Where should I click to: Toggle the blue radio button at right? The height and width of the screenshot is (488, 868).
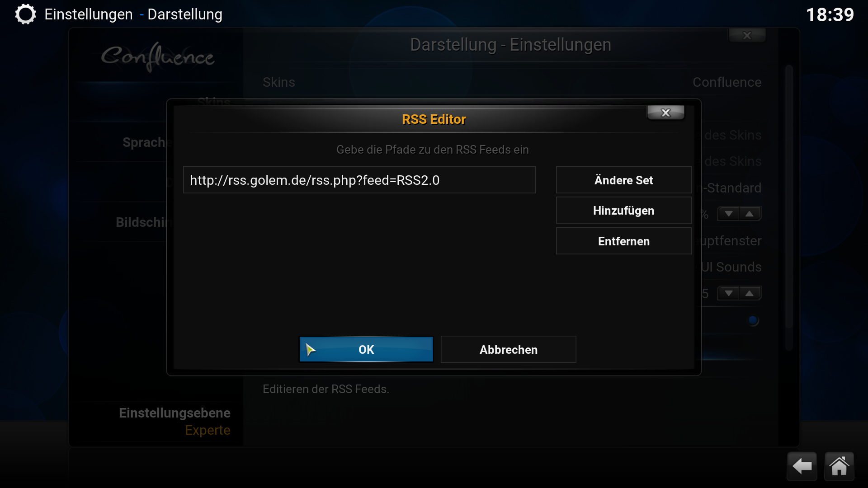753,320
